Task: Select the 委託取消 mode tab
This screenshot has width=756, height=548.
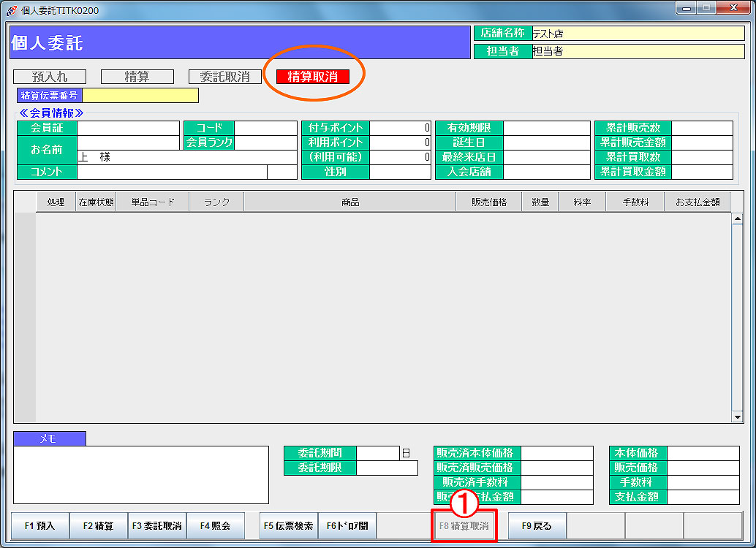Action: [x=225, y=77]
